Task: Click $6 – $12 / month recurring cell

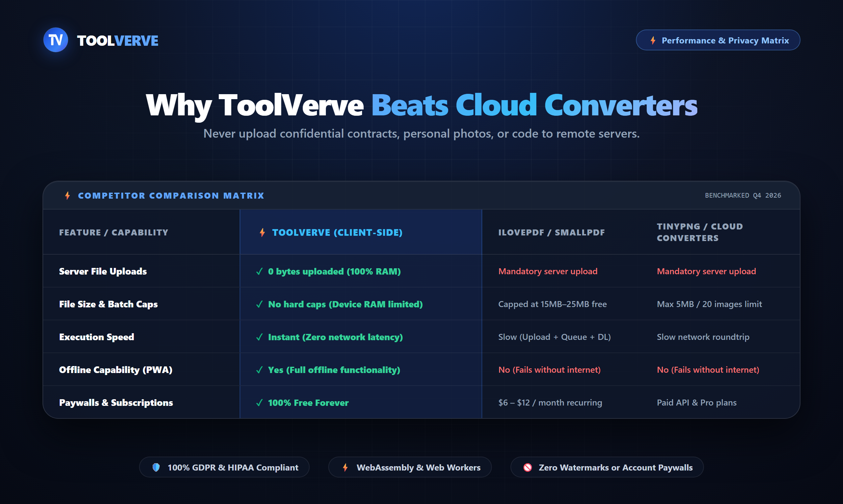Action: (550, 403)
